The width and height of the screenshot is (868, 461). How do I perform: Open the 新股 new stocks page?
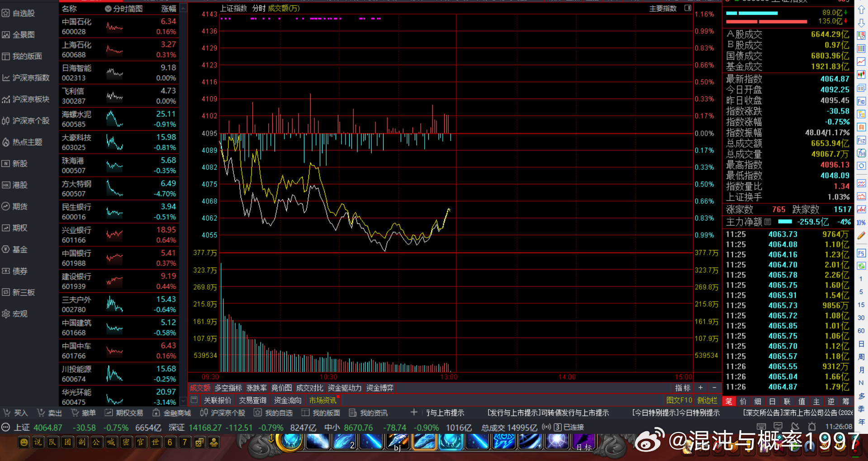coord(15,164)
